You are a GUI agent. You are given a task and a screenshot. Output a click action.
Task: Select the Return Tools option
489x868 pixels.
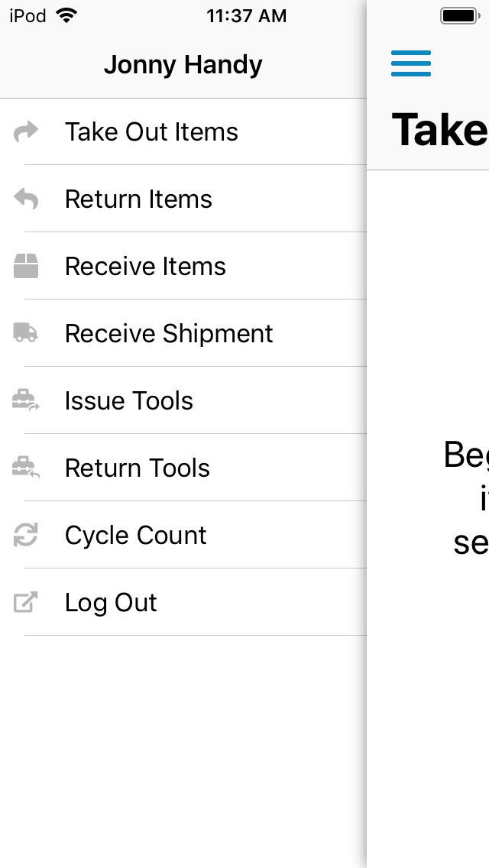[x=138, y=468]
